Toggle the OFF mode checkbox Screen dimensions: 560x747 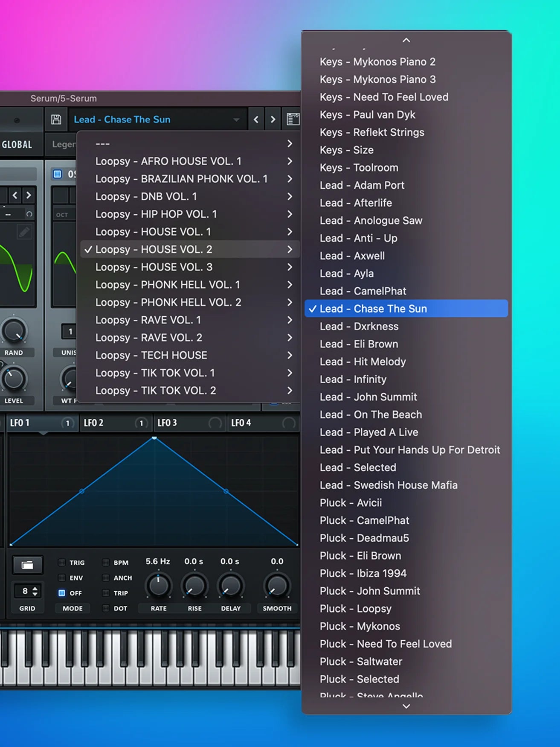[x=61, y=593]
